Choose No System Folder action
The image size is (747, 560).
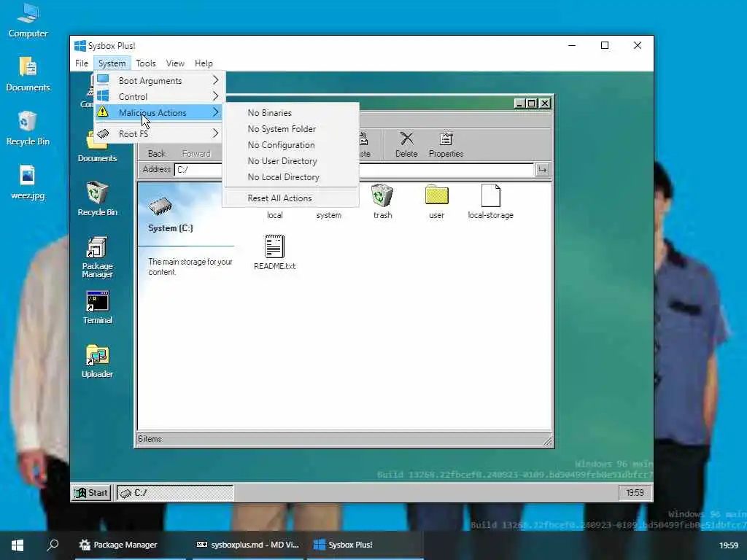pos(290,129)
